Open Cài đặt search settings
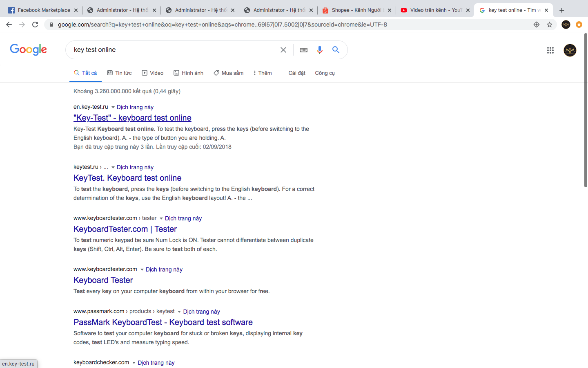 297,73
